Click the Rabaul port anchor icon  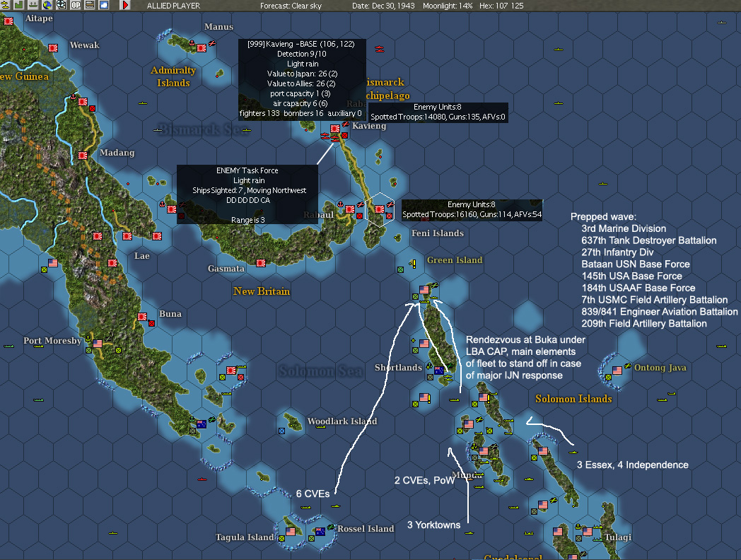(340, 204)
